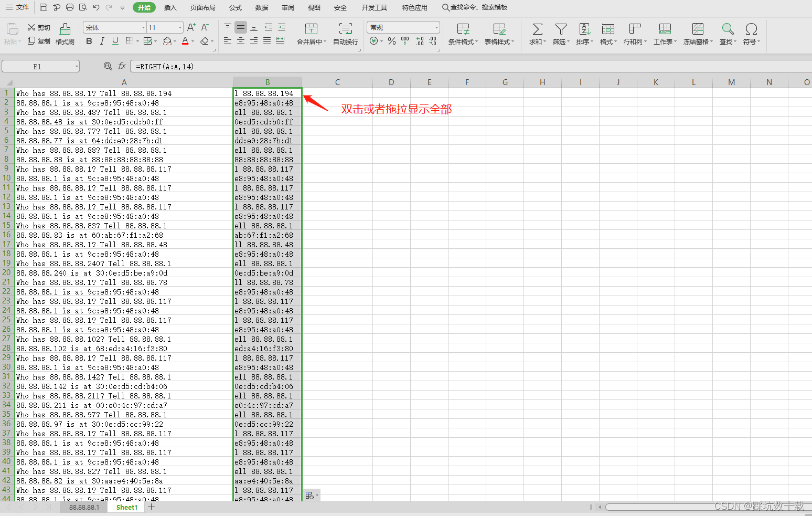Switch to the 插入 (Insert) tab
The height and width of the screenshot is (516, 812).
click(x=170, y=7)
